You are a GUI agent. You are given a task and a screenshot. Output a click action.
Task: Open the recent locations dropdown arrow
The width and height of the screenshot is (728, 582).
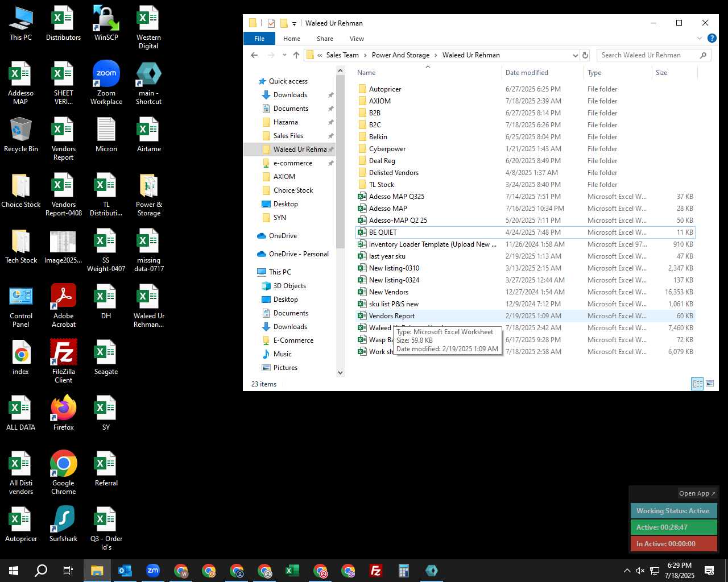pyautogui.click(x=284, y=55)
